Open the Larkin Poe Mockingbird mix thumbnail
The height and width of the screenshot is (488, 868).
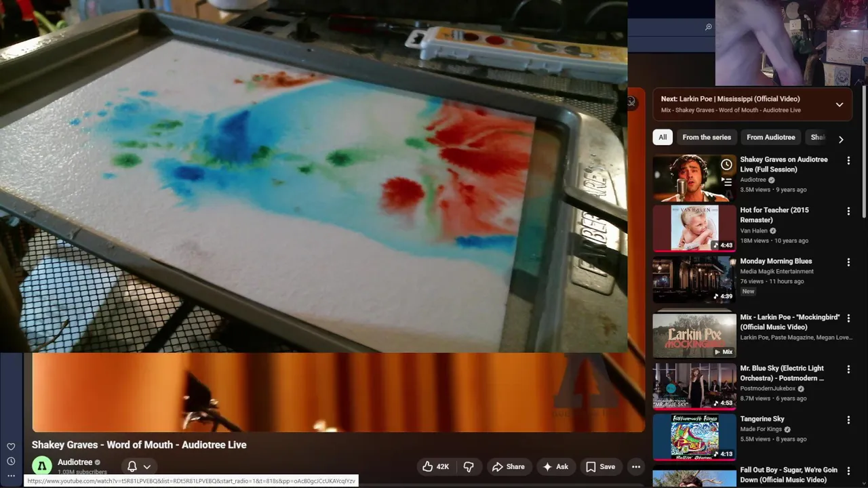point(694,335)
